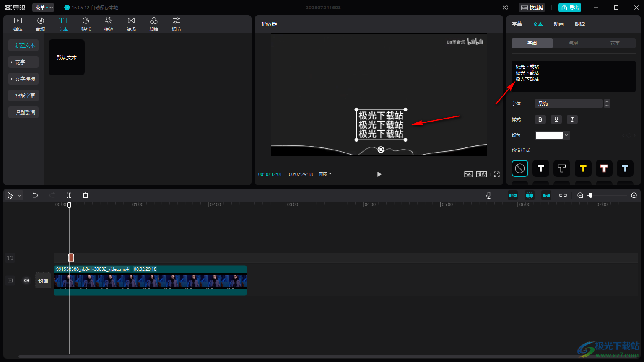Enter fullscreen preview mode
The width and height of the screenshot is (644, 362).
point(497,174)
